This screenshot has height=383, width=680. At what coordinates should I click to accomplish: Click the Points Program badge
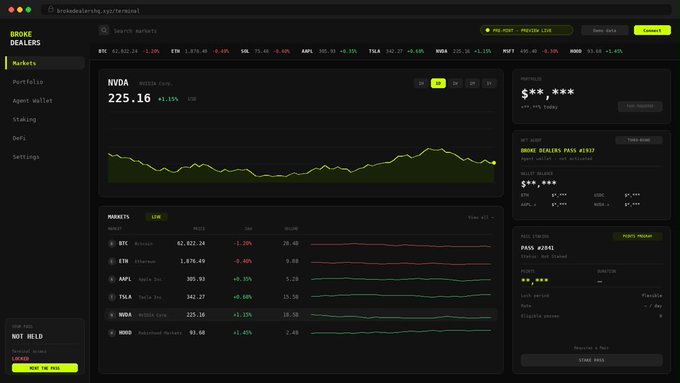pyautogui.click(x=637, y=236)
